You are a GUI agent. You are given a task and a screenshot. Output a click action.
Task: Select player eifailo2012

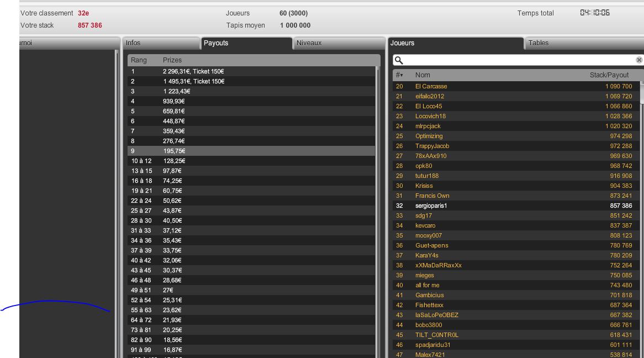[516, 96]
